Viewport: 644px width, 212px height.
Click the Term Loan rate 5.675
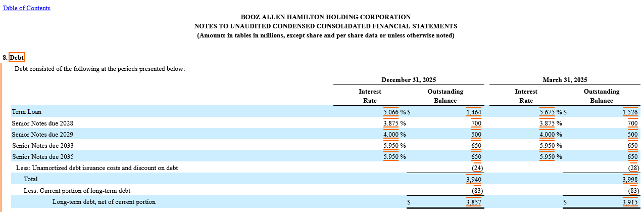[547, 112]
